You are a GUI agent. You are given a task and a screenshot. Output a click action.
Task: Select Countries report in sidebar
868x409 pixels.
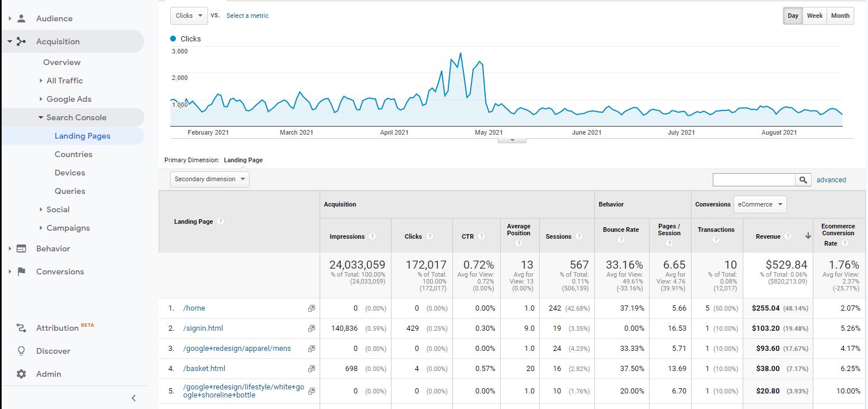pos(73,154)
